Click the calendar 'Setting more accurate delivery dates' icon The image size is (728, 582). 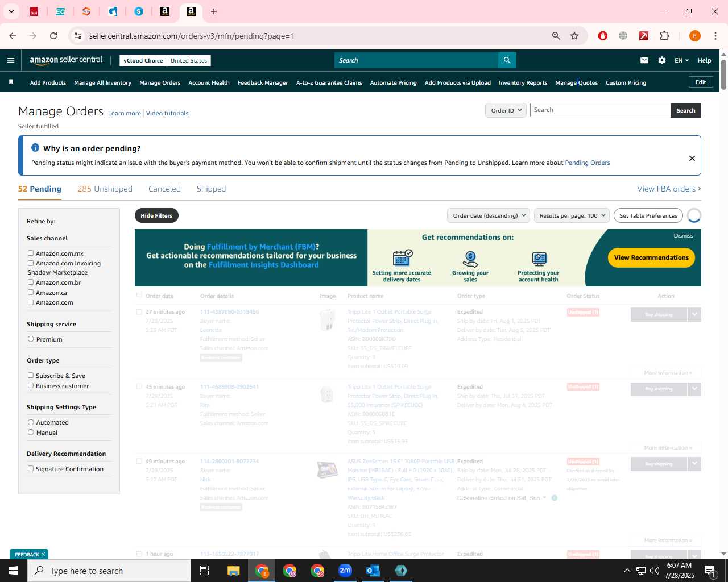[x=402, y=258]
